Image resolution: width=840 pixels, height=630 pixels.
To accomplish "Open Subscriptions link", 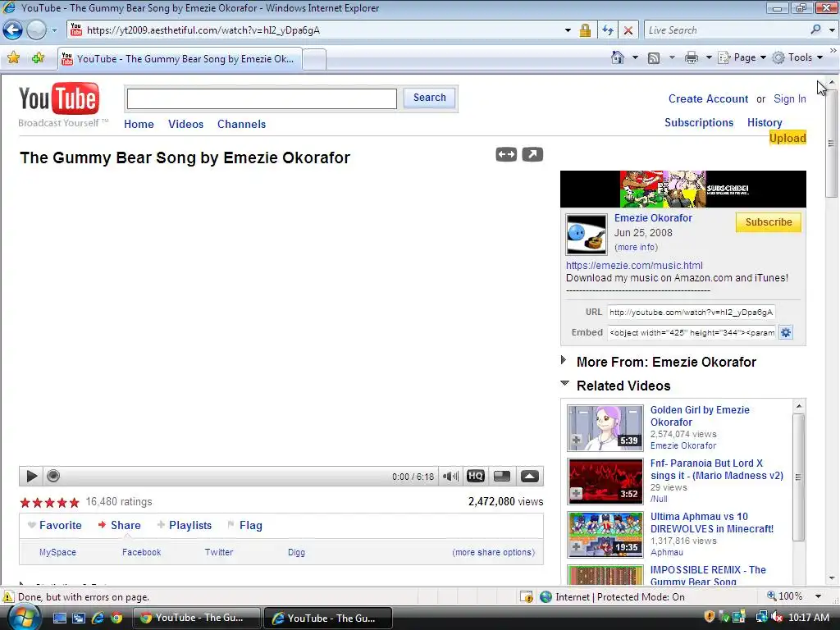I will point(699,123).
